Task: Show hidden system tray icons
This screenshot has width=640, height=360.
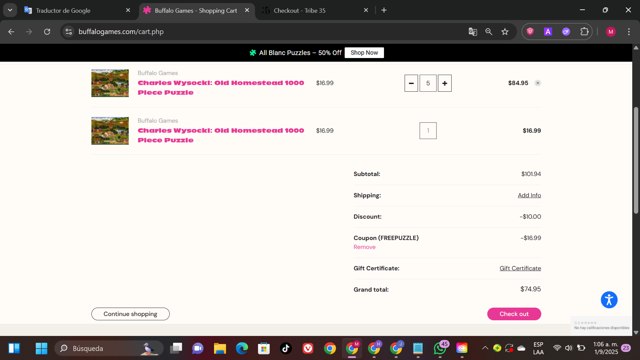Action: 484,348
